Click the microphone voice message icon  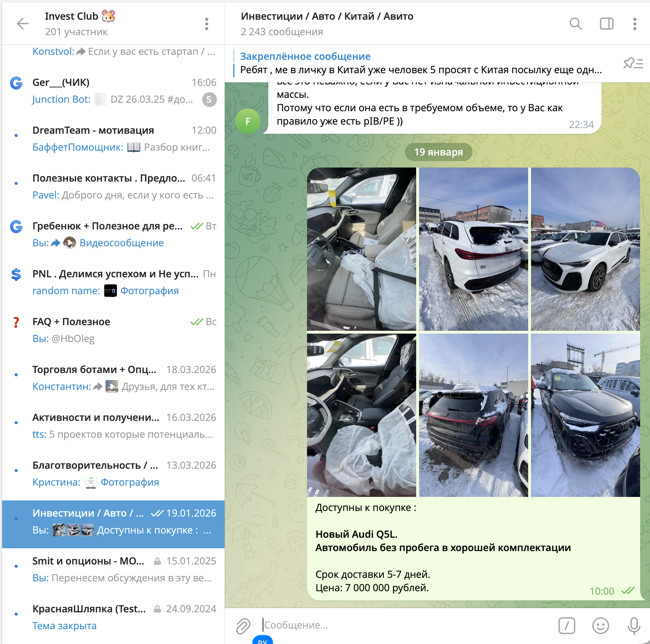[634, 625]
